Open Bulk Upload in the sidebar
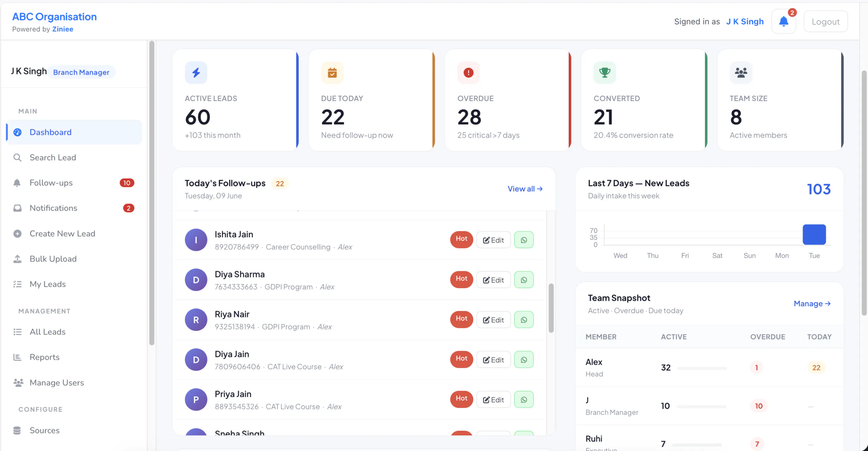This screenshot has height=451, width=868. click(74, 259)
